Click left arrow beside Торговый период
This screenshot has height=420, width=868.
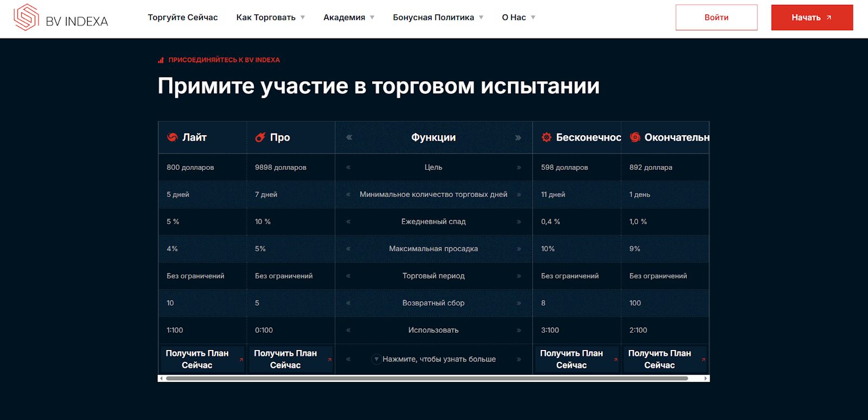pyautogui.click(x=348, y=276)
